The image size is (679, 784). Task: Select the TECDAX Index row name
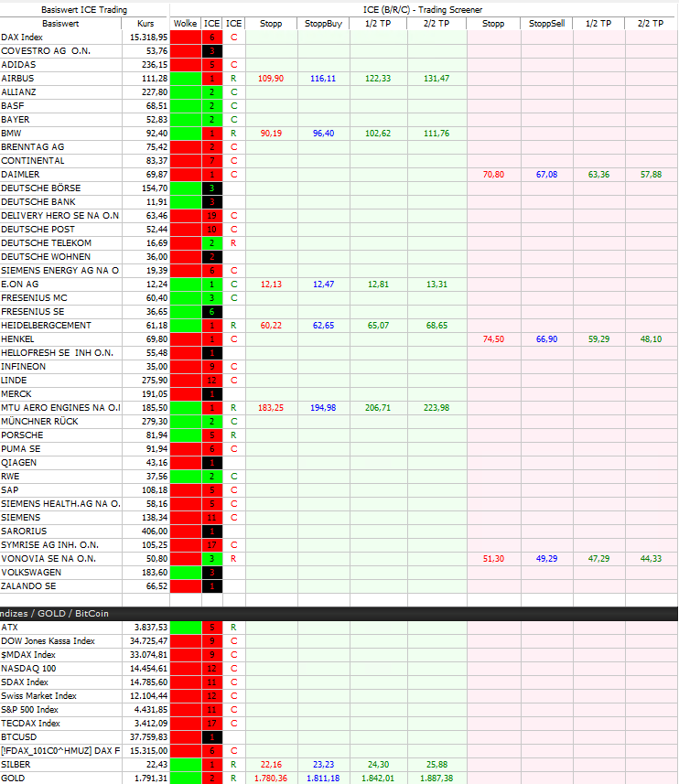click(x=30, y=724)
